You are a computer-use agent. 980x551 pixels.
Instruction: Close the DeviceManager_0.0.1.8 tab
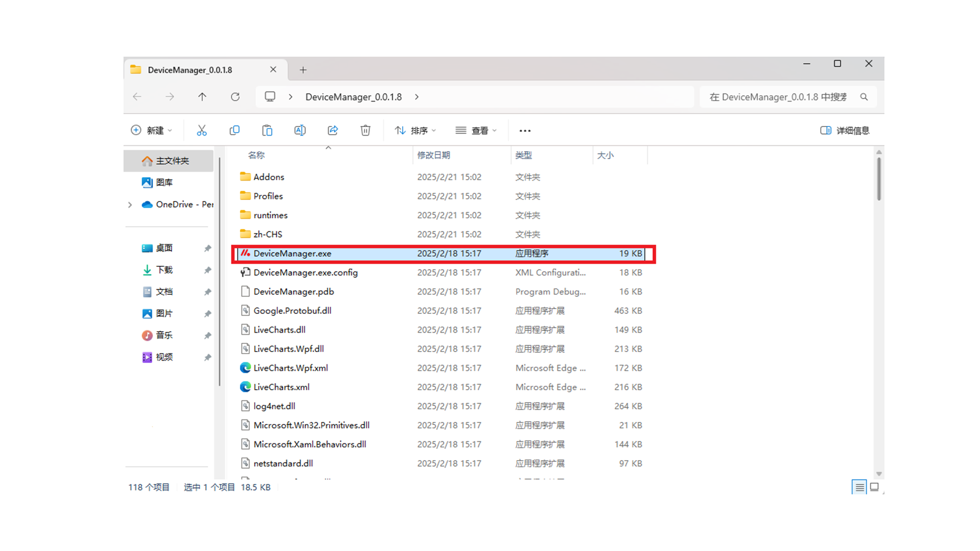pyautogui.click(x=273, y=69)
